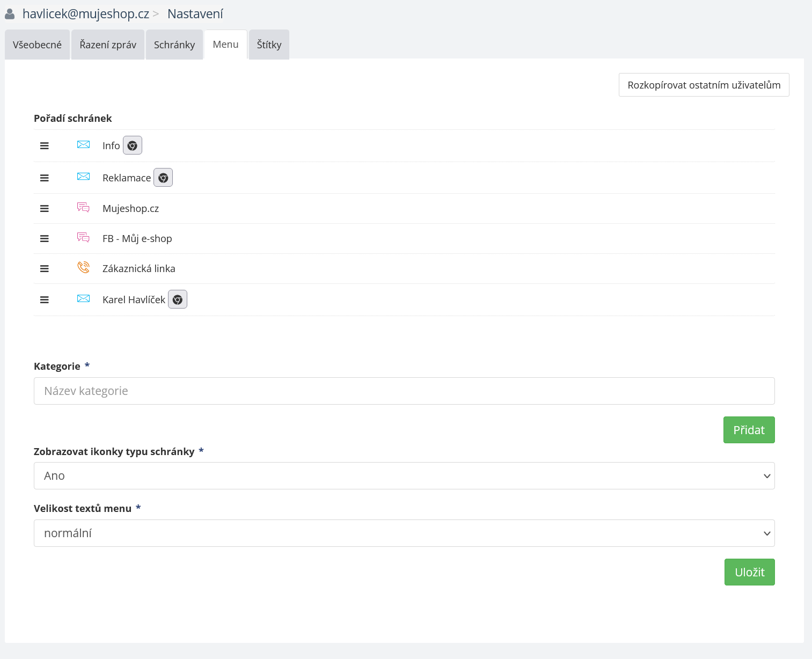Screen dimensions: 812x659
Task: Click the drag handle beside FB - Můj e-shop
Action: click(45, 239)
